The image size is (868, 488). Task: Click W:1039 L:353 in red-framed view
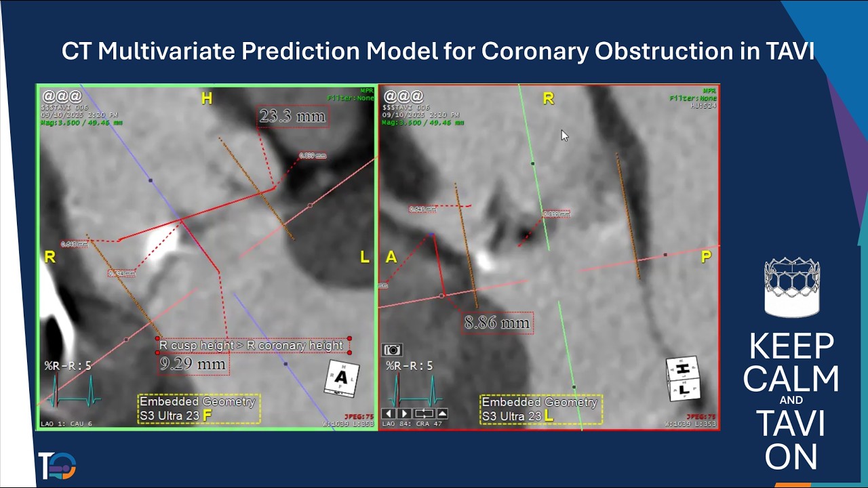[690, 424]
